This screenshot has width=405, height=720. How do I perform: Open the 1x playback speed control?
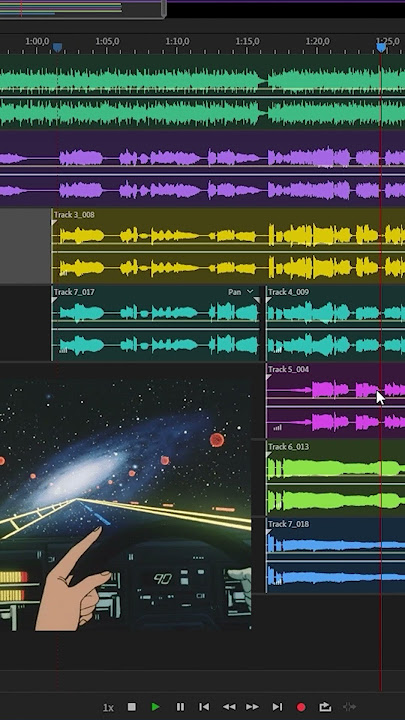[x=108, y=707]
